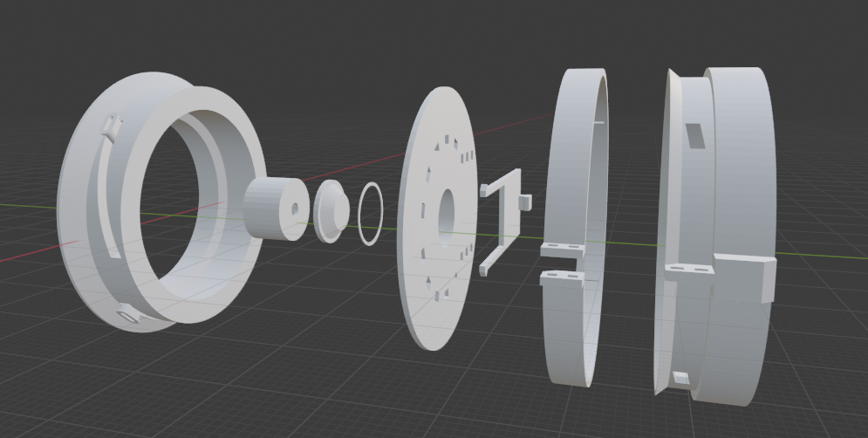This screenshot has height=438, width=868.
Task: Select the U-shaped bracket frame part
Action: pos(503,222)
